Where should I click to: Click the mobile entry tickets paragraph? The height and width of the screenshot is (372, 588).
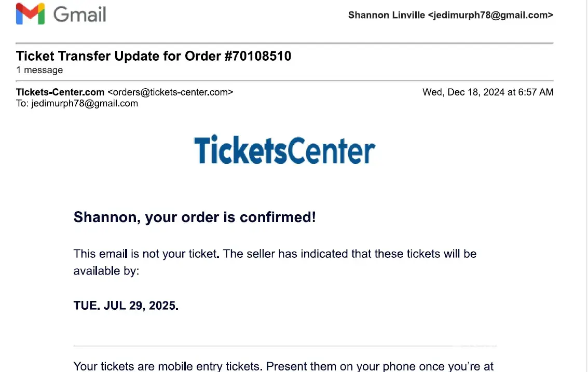(x=283, y=366)
